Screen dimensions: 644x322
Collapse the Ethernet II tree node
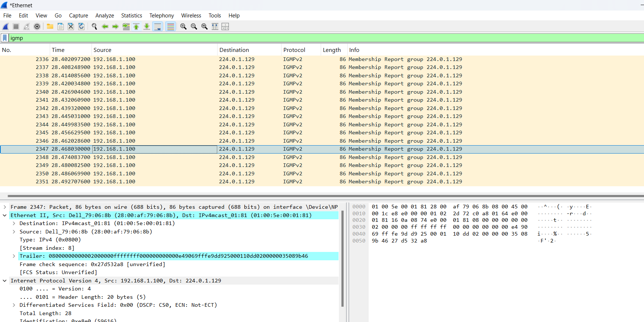[x=5, y=215]
